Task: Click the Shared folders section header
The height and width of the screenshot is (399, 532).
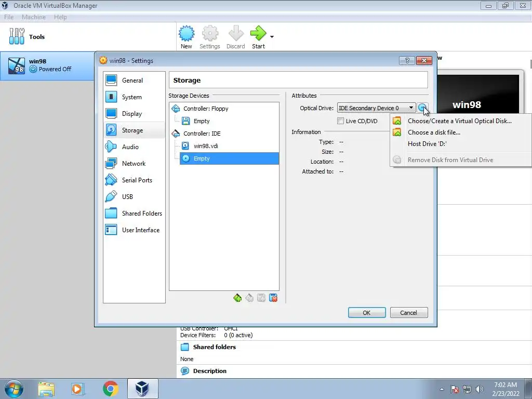Action: 214,347
